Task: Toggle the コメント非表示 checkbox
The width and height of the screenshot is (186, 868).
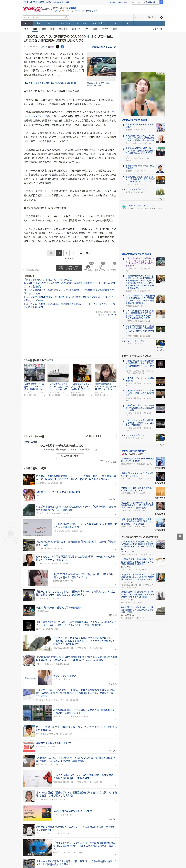Action: [102, 462]
